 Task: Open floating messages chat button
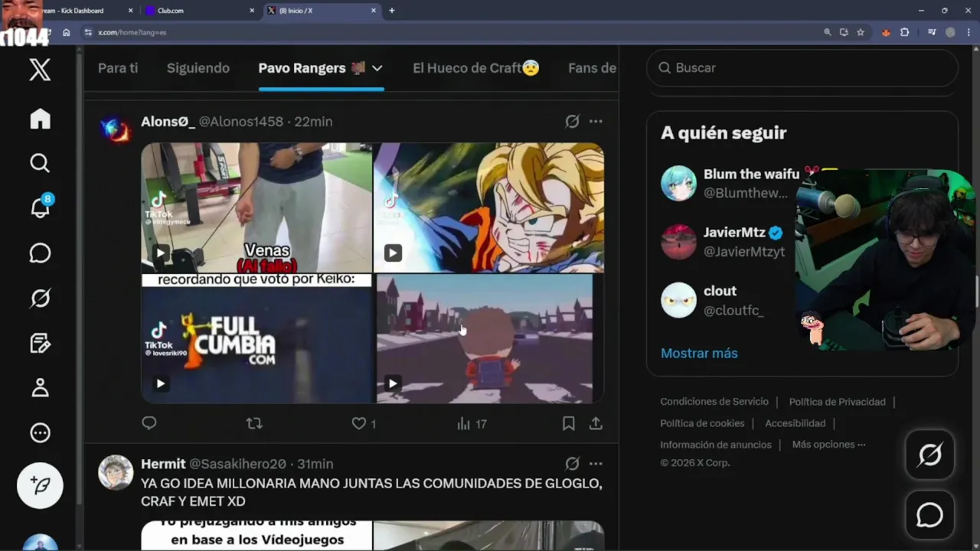929,515
